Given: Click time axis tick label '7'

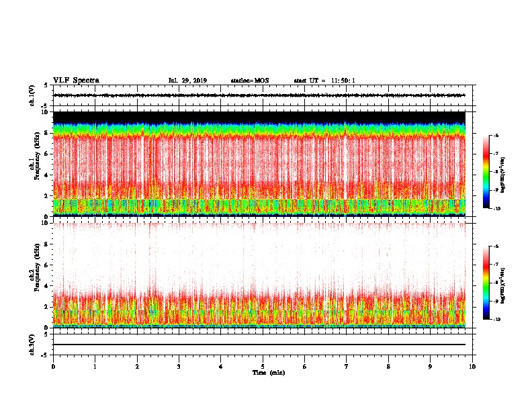Looking at the screenshot, I should (347, 367).
